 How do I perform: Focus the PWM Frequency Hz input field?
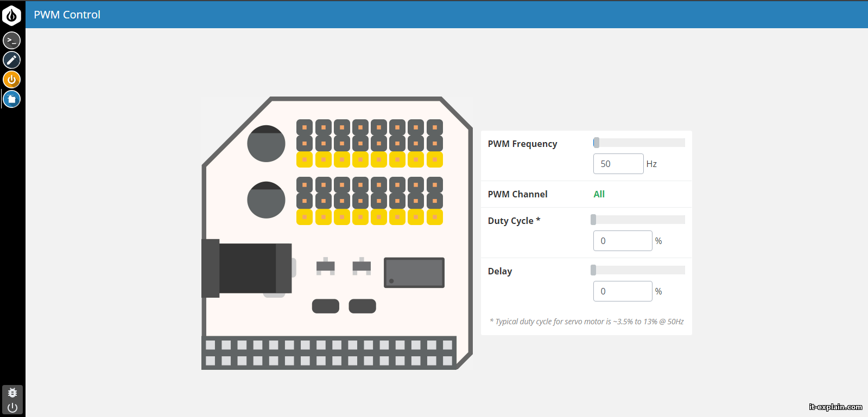(618, 164)
